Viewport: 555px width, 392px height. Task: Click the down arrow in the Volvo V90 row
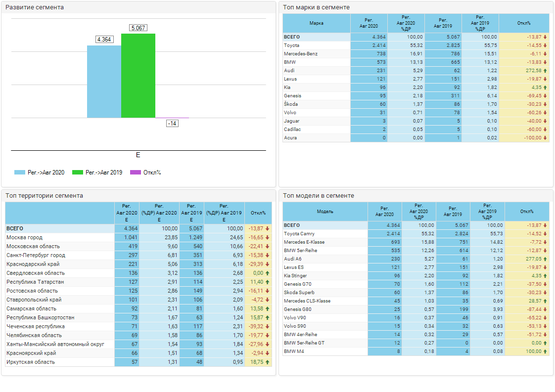(x=545, y=318)
